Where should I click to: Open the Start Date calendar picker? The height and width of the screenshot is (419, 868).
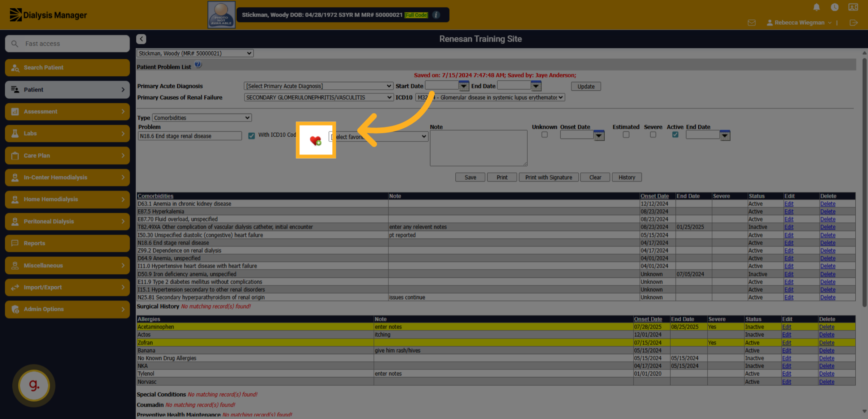click(x=464, y=86)
